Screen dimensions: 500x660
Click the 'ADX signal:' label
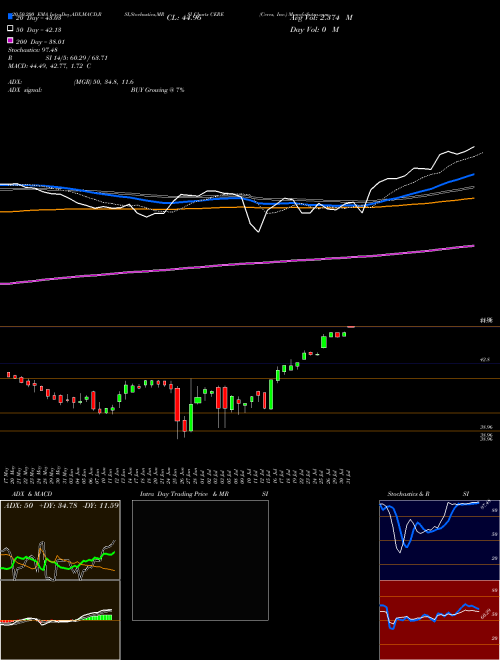25,90
